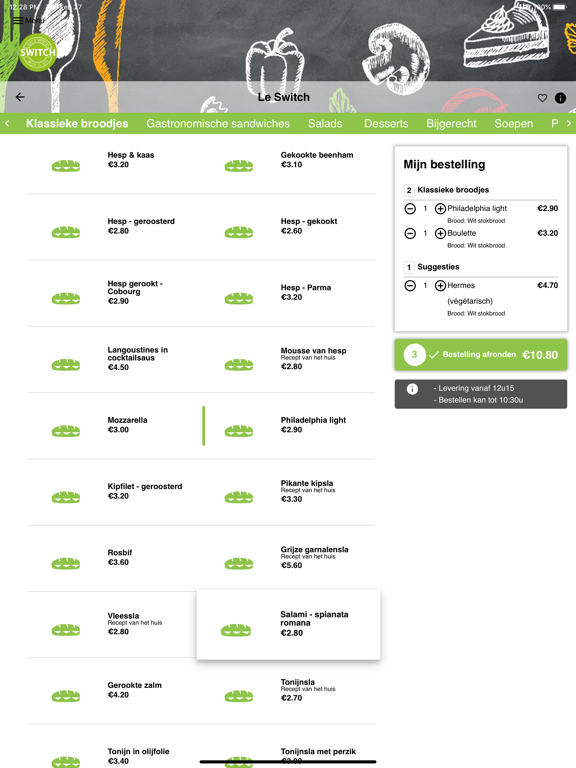The height and width of the screenshot is (768, 576).
Task: Open the Desserts tab
Action: 386,123
